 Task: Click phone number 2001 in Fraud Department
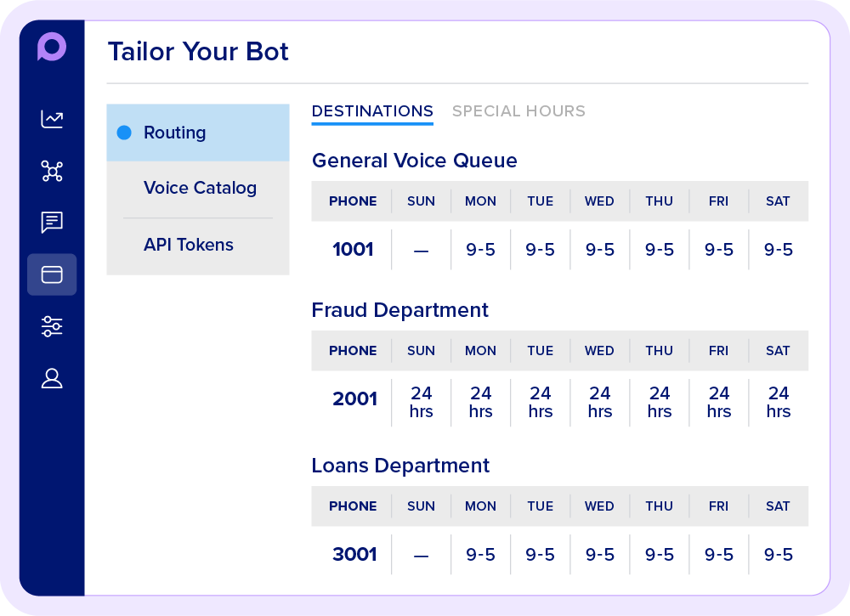[354, 399]
